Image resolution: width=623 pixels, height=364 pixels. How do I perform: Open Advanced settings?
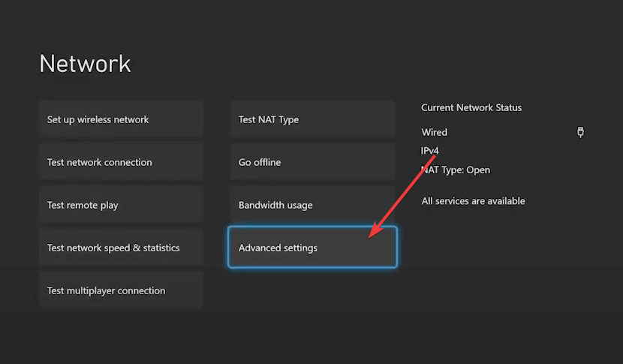coord(312,247)
